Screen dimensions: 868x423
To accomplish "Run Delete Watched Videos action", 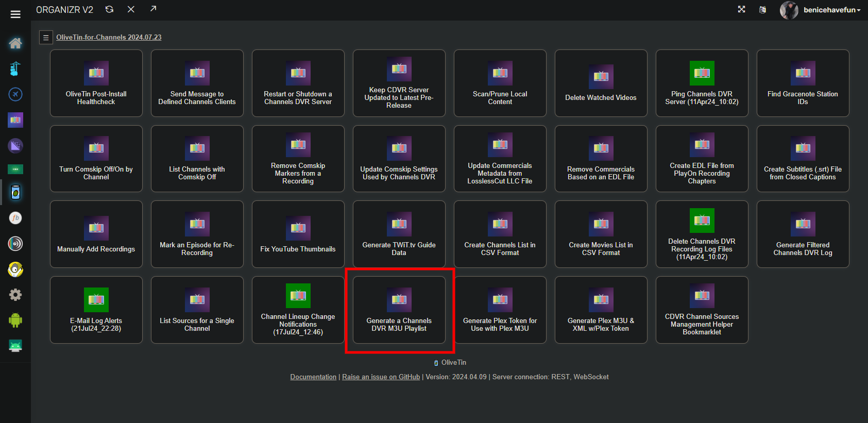I will (x=601, y=83).
